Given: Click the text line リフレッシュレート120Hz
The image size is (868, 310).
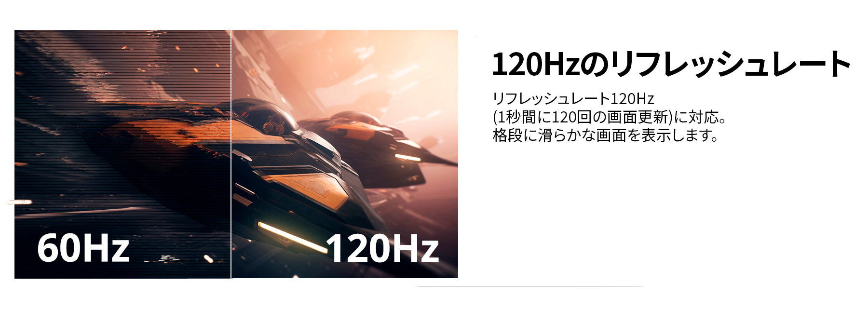Looking at the screenshot, I should pyautogui.click(x=573, y=99).
